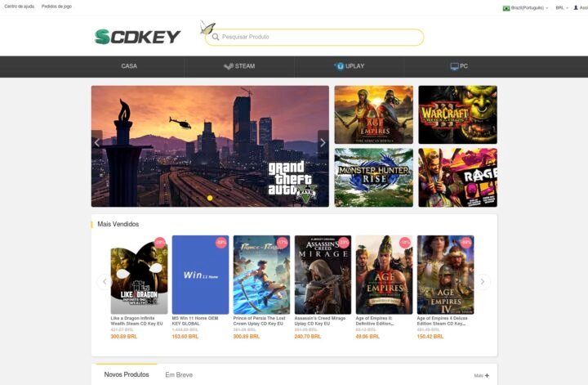
Task: Open the BRL currency dropdown
Action: 562,8
